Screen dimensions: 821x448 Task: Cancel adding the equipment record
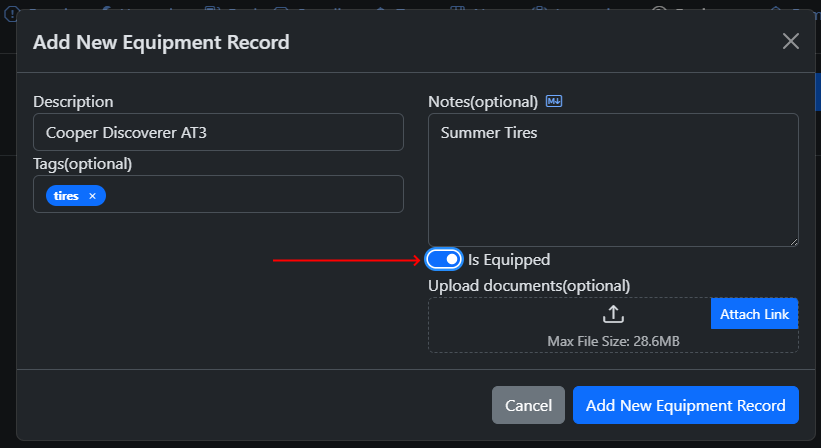click(x=528, y=405)
